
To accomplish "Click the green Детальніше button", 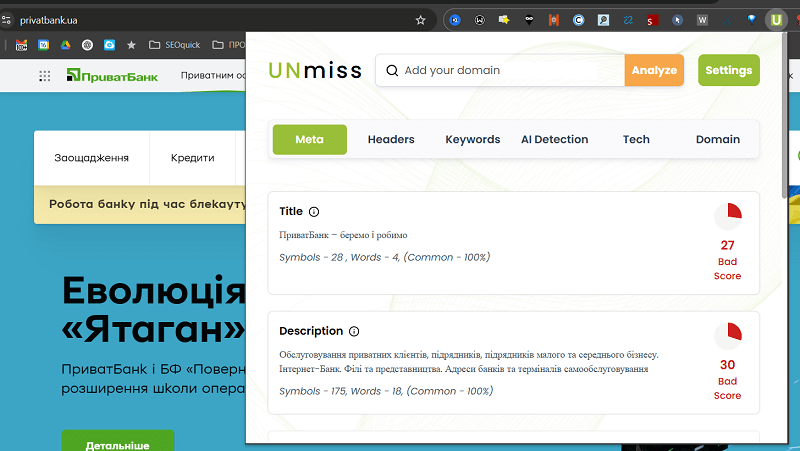I will [x=118, y=442].
